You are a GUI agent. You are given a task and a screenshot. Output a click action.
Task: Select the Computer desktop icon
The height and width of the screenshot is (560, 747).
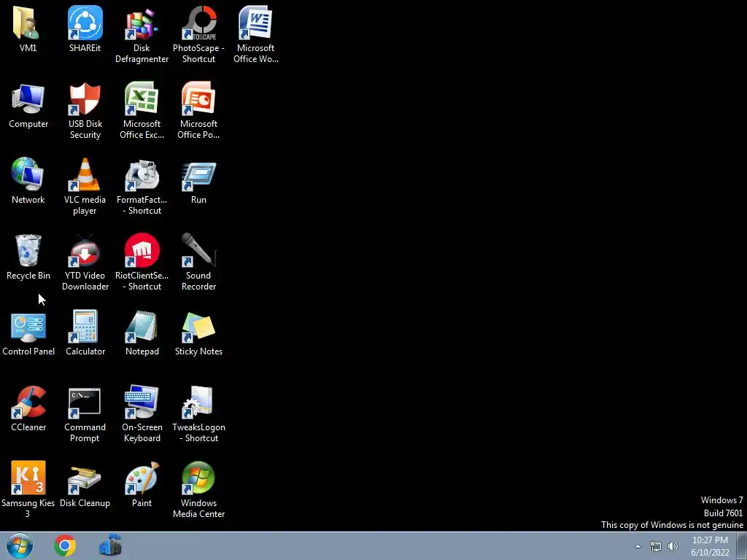pos(28,98)
